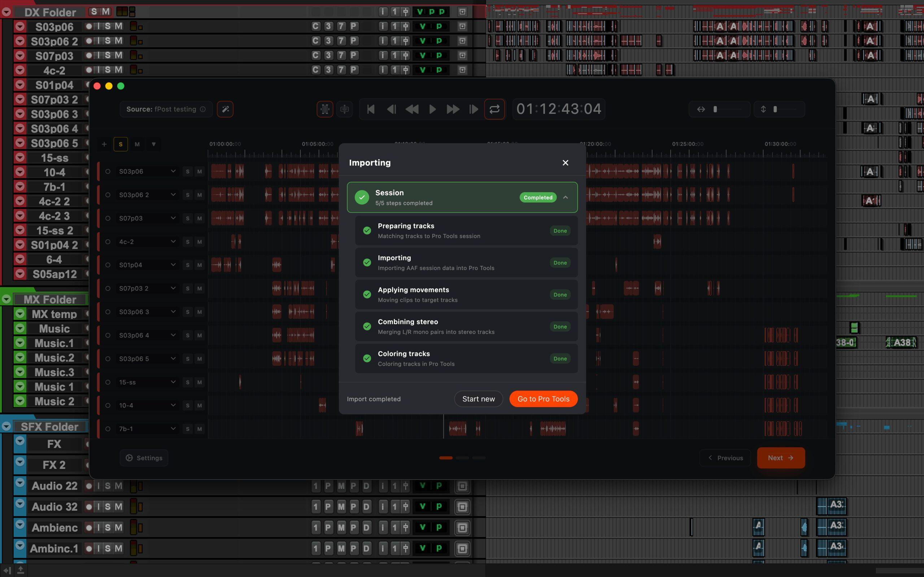The height and width of the screenshot is (577, 924).
Task: Mute the S03p06 2 track in plugin list
Action: (200, 195)
